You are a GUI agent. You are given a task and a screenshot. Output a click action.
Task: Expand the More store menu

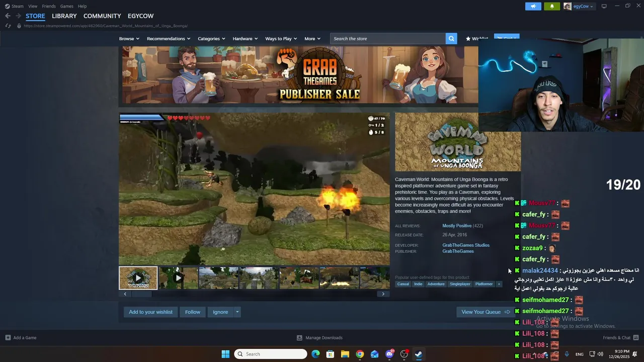[312, 39]
